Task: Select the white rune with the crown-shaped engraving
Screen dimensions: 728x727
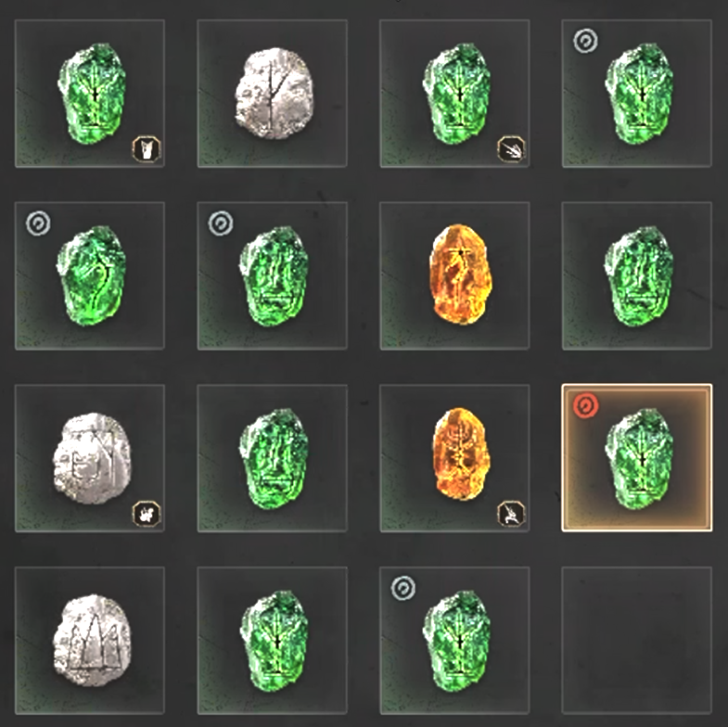Action: [x=92, y=640]
